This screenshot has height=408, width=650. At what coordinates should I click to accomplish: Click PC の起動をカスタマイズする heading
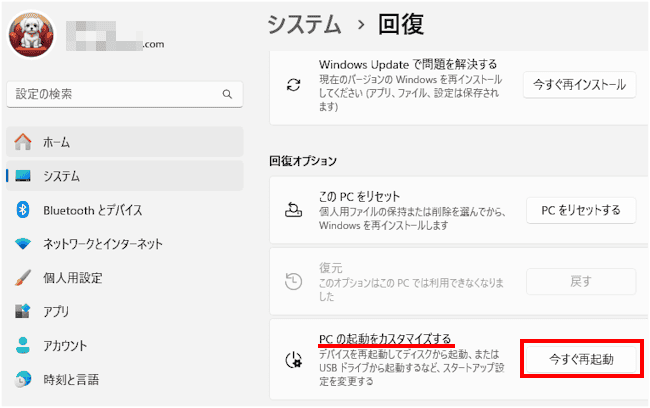385,339
